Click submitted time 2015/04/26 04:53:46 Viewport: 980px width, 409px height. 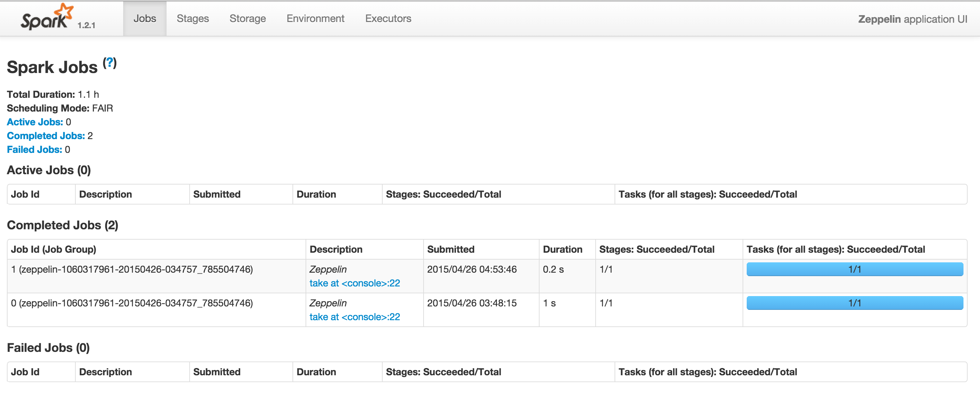[472, 269]
